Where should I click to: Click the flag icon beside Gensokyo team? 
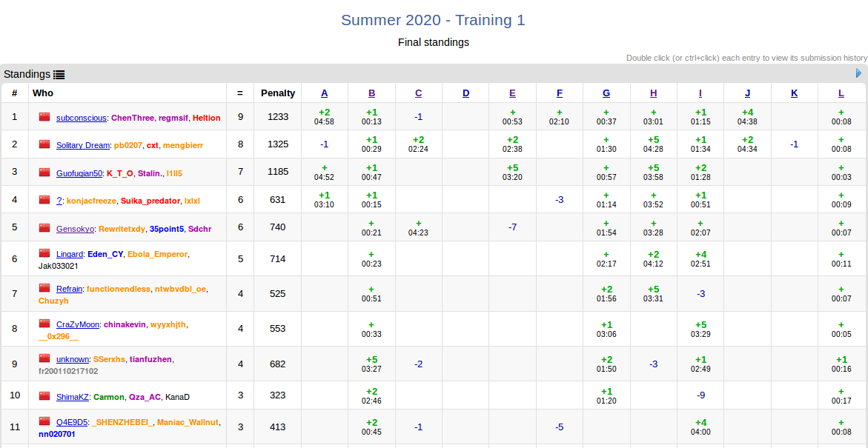click(44, 228)
